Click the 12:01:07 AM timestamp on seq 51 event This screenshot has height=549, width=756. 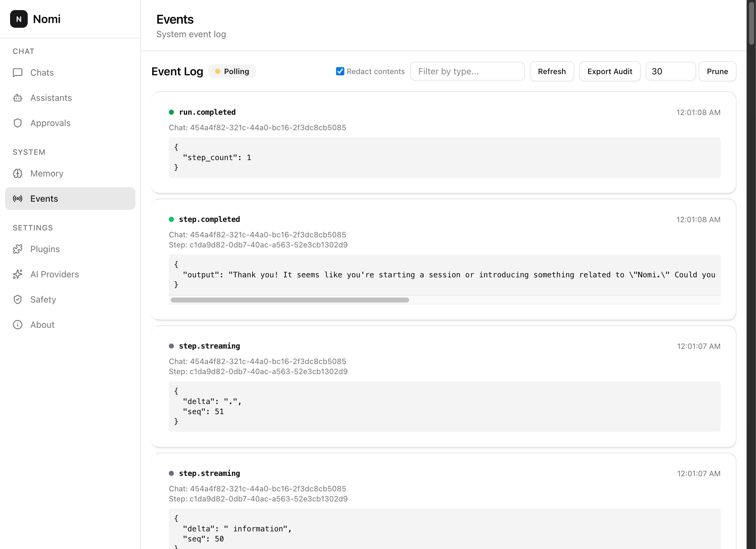click(699, 347)
